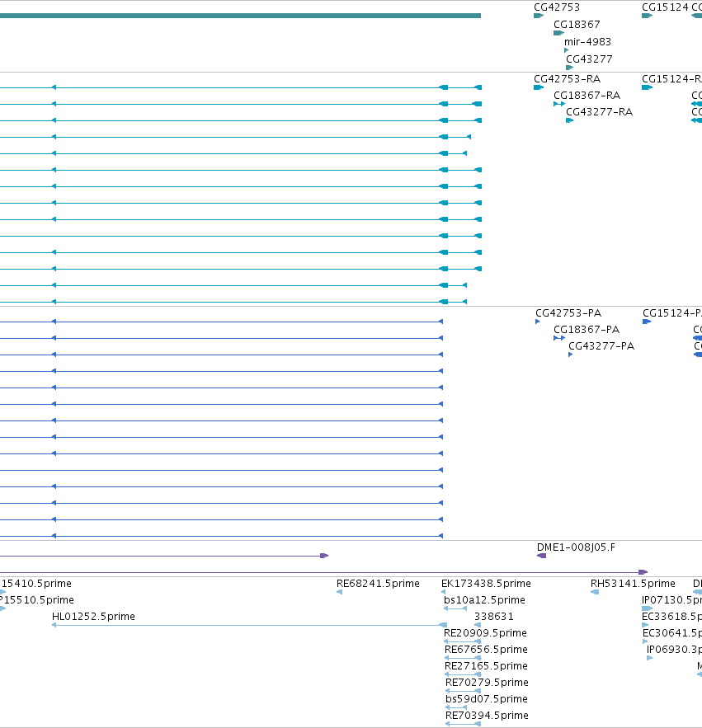Select the long teal gene span bar
Screen dimensions: 702x728
click(240, 16)
